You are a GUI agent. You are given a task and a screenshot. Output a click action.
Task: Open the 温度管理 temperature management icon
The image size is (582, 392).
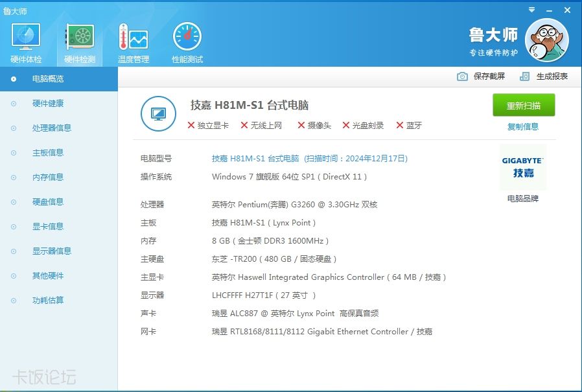(134, 43)
